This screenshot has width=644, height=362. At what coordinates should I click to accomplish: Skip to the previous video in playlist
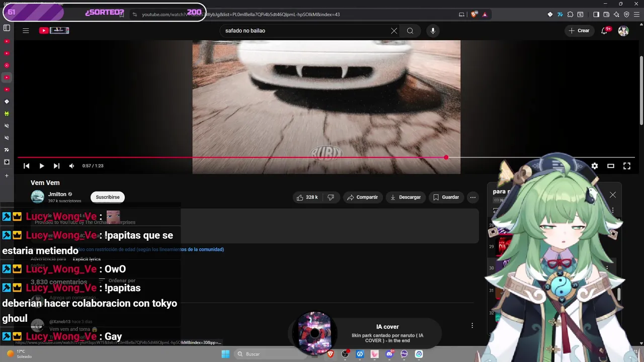(27, 166)
